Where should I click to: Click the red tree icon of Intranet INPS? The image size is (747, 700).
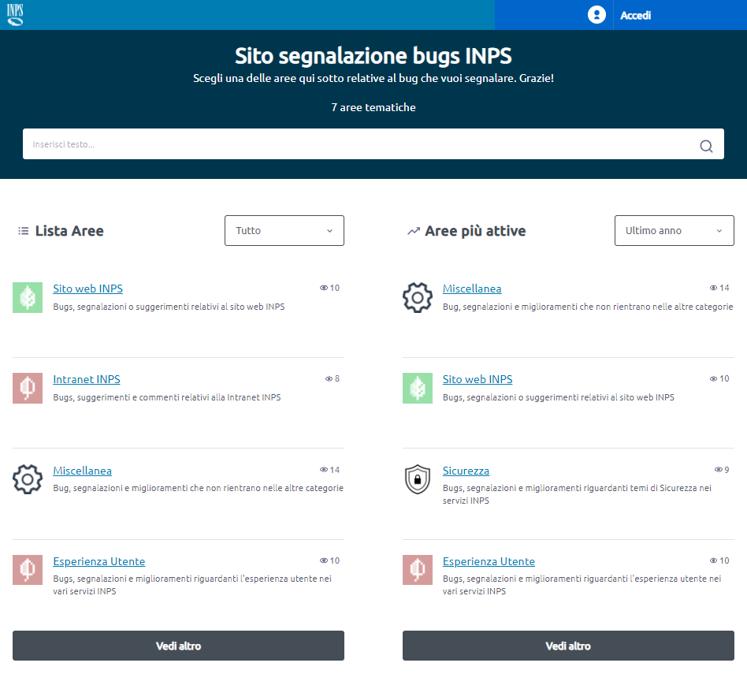tap(28, 388)
